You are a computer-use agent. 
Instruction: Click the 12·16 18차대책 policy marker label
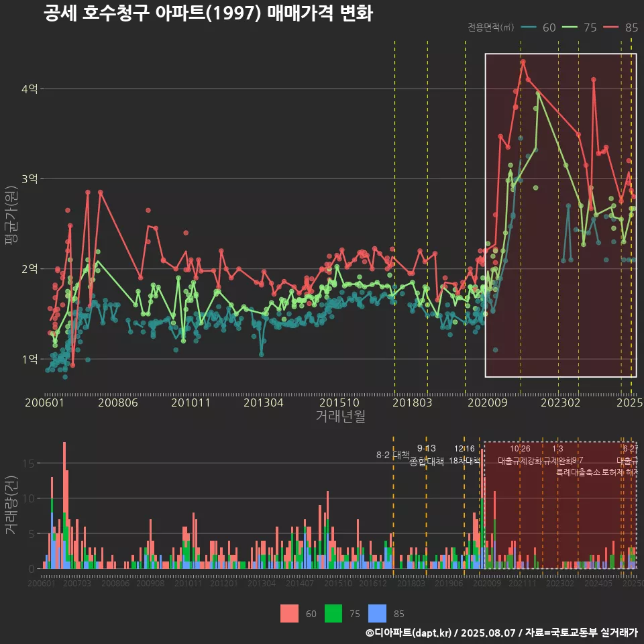coord(464,455)
